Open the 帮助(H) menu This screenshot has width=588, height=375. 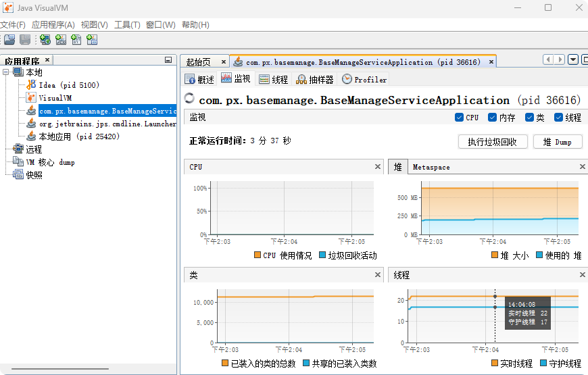click(x=195, y=25)
